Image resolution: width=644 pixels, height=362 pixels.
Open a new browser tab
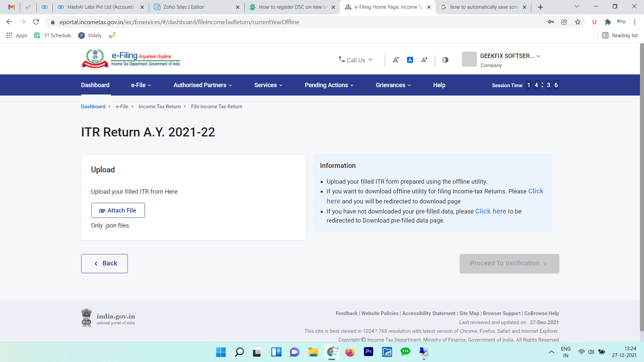pyautogui.click(x=540, y=7)
